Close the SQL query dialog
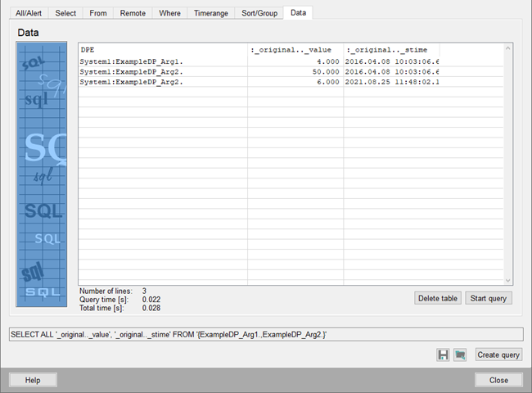 [498, 380]
